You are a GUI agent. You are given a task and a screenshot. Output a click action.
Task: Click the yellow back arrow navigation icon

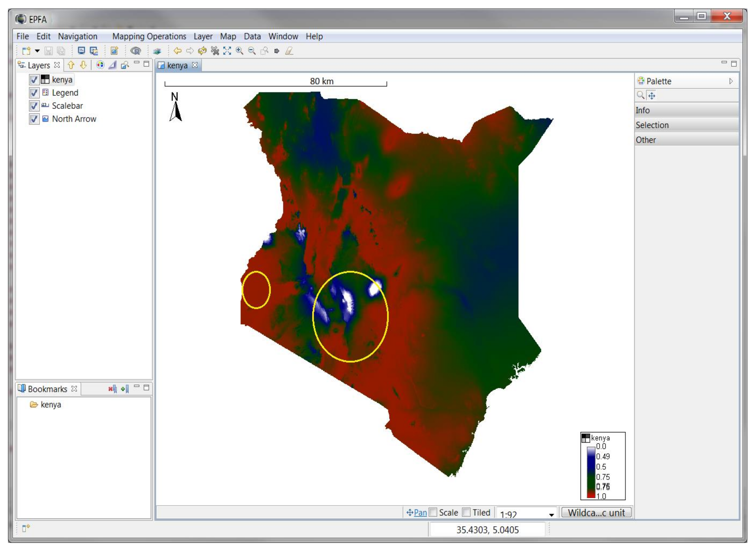177,51
